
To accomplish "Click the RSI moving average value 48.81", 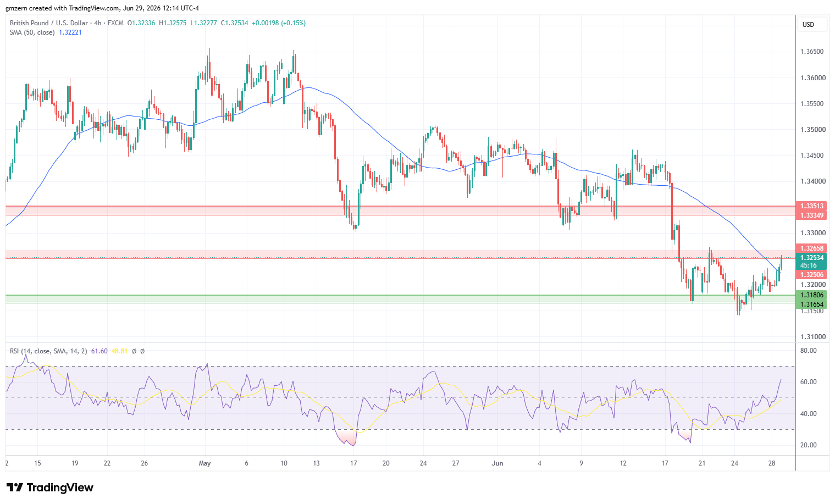I will click(x=119, y=351).
